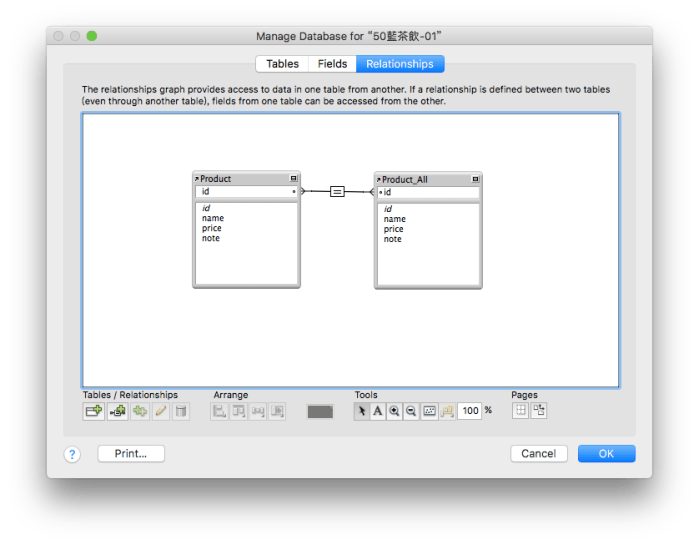Click the Add Table occurrence icon
The height and width of the screenshot is (545, 699).
[94, 411]
